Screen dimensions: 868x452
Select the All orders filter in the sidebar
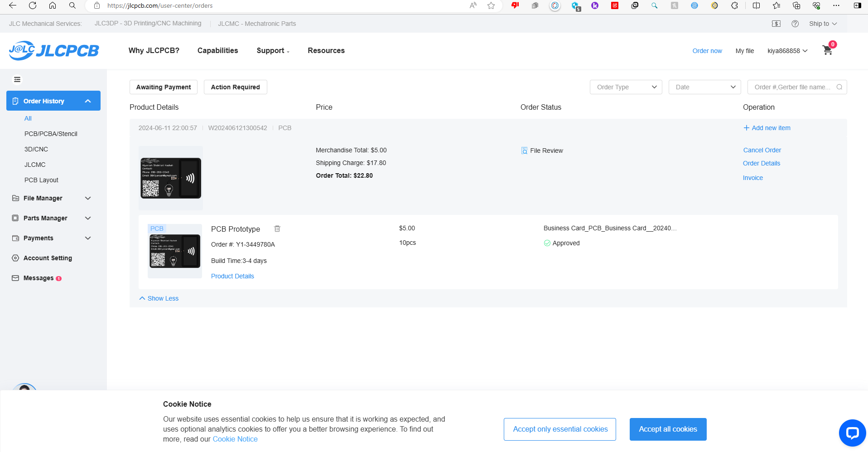point(28,118)
